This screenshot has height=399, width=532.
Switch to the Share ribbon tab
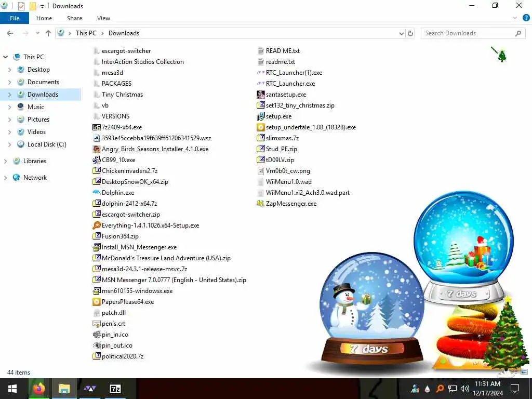click(74, 18)
